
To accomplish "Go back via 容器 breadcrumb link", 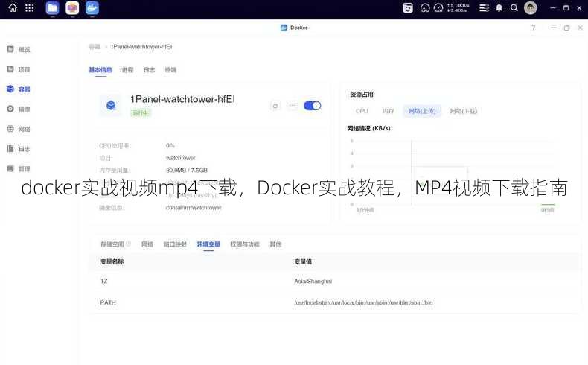I will click(x=95, y=47).
